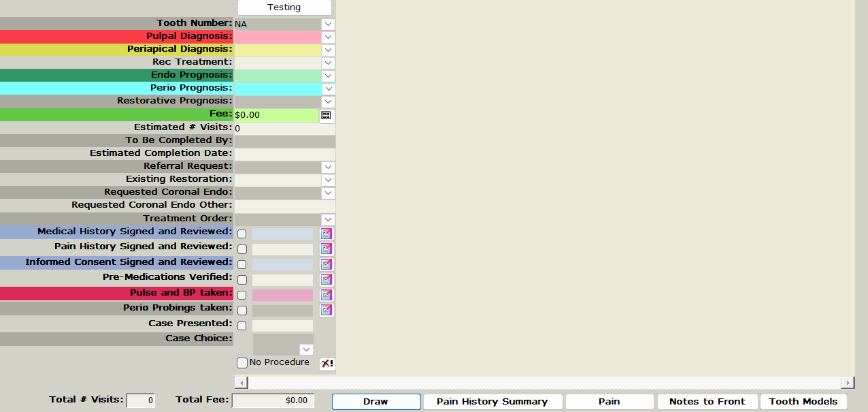Viewport: 868px width, 412px height.
Task: Open the Treatment Order dropdown list
Action: pos(328,219)
